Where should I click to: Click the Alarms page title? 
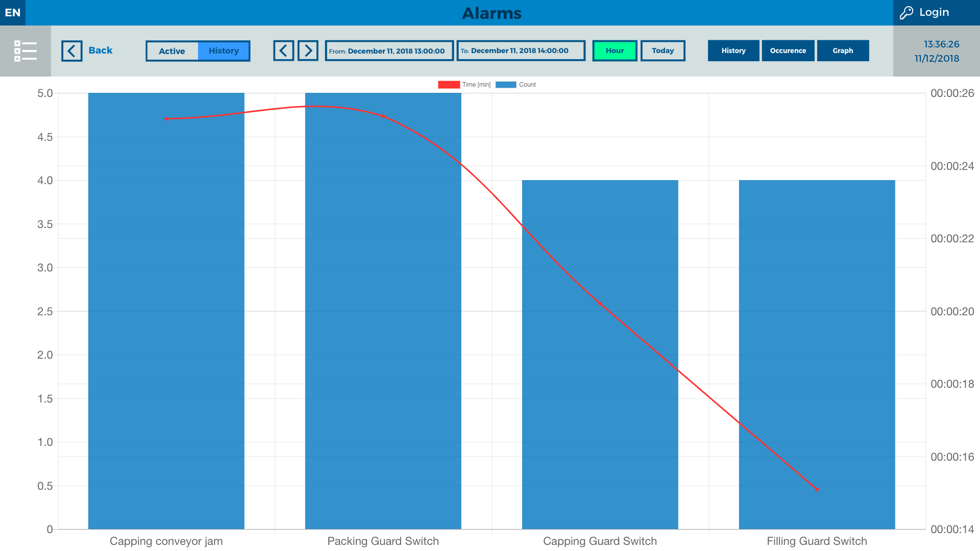click(x=492, y=13)
